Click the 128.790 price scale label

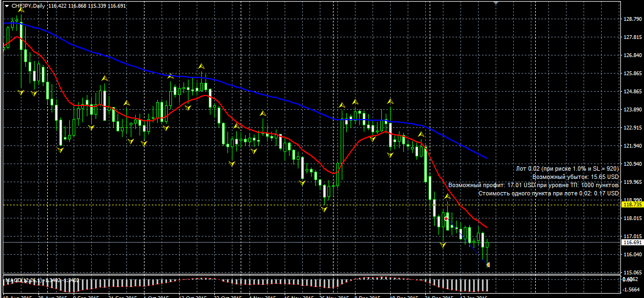pyautogui.click(x=632, y=19)
